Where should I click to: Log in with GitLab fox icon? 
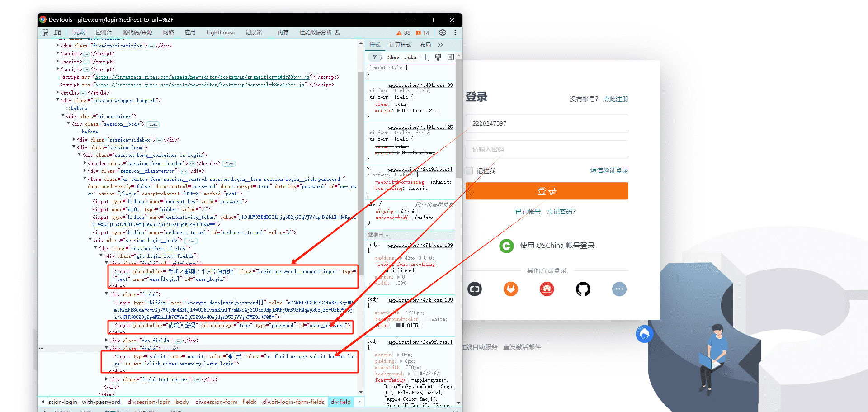511,289
